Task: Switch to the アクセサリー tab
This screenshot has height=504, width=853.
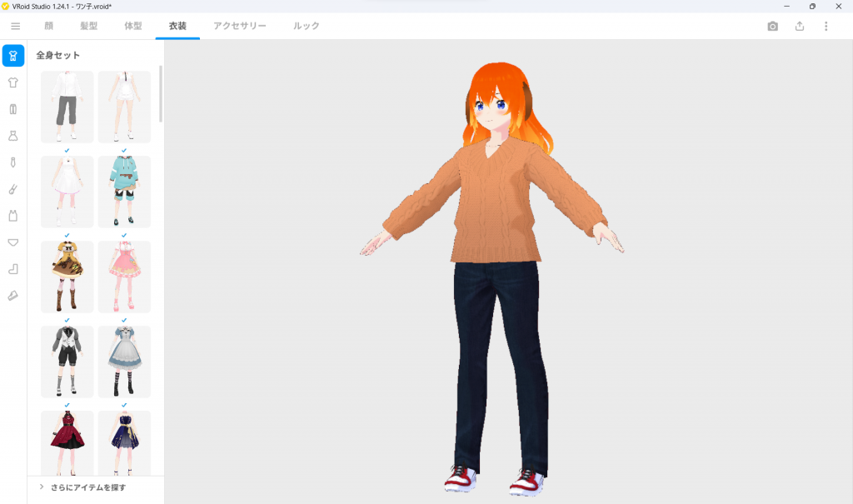Action: (x=239, y=26)
